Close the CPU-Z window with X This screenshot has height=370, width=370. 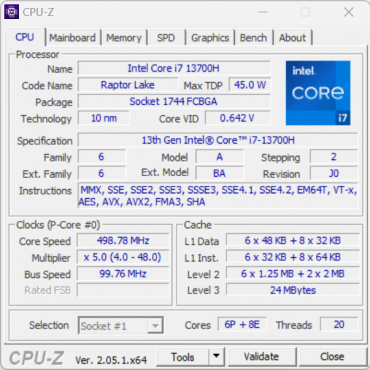(349, 12)
